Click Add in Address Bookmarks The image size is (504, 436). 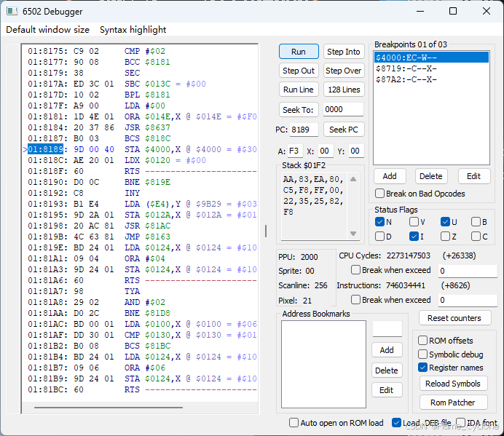point(387,350)
